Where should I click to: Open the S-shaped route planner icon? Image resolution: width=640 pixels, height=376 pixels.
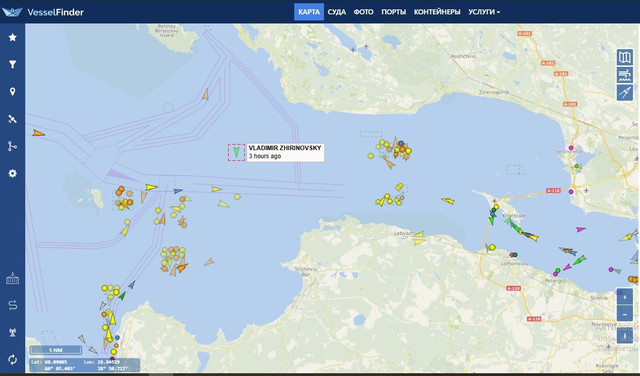click(x=13, y=305)
